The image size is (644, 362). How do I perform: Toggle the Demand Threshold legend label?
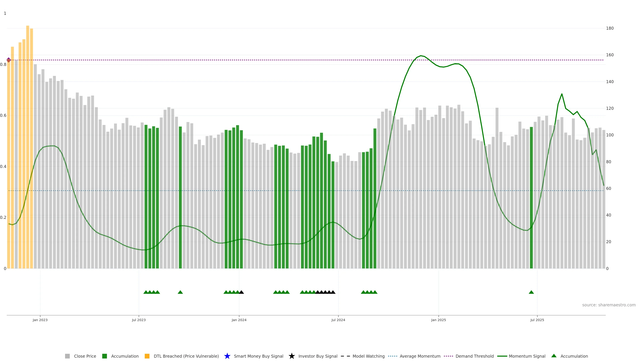coord(474,356)
